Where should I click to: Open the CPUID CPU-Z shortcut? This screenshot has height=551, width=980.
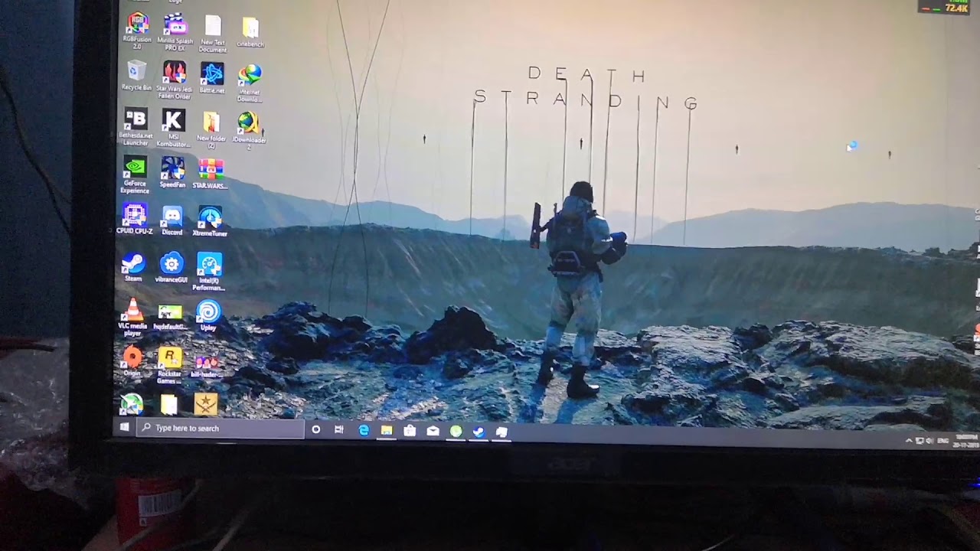[x=134, y=218]
